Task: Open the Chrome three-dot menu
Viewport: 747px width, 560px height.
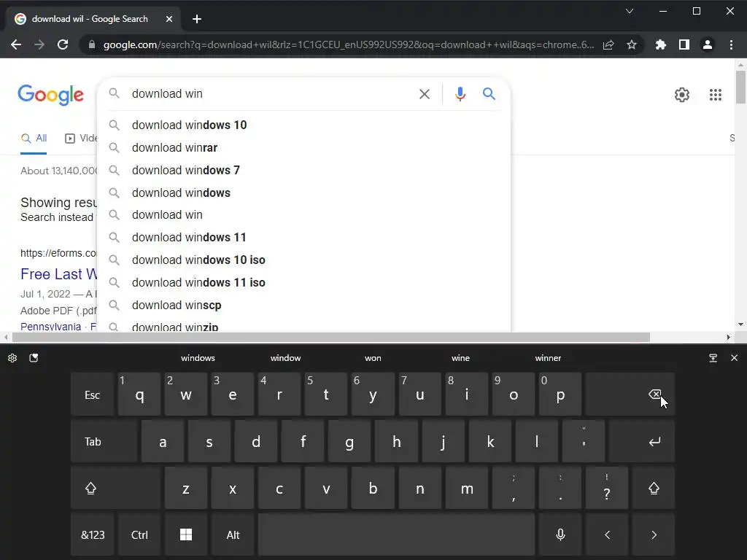Action: click(731, 44)
